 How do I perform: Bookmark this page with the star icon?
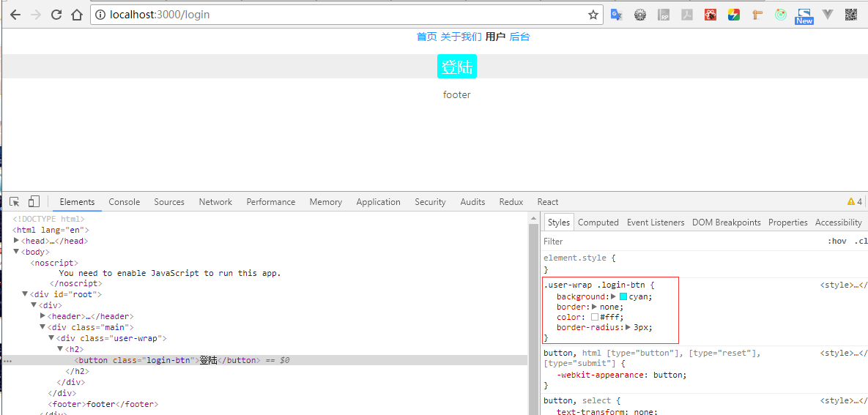tap(593, 15)
